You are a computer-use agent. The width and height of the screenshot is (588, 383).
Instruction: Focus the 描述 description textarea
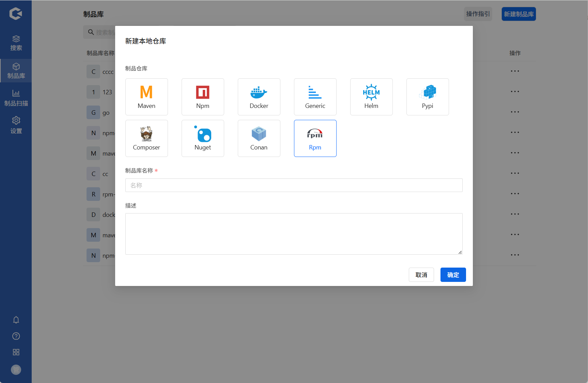click(x=294, y=234)
